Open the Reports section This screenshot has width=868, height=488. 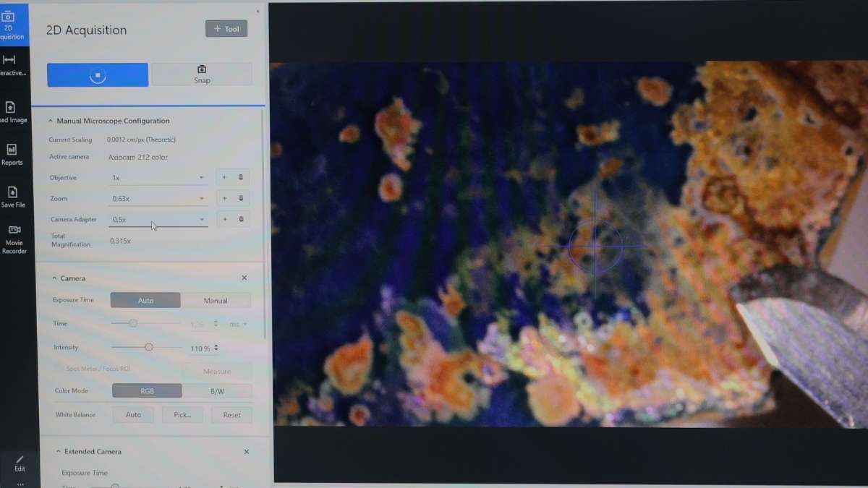click(x=12, y=154)
